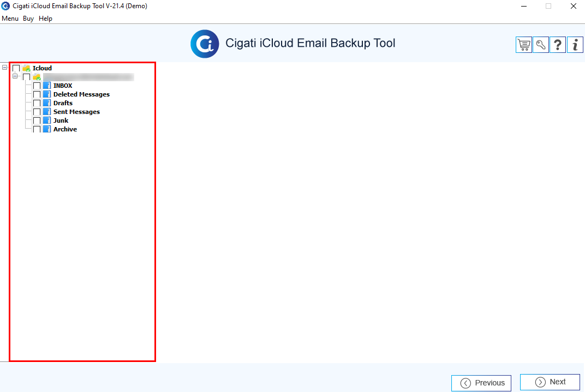Click the Archive folder icon

pyautogui.click(x=46, y=129)
